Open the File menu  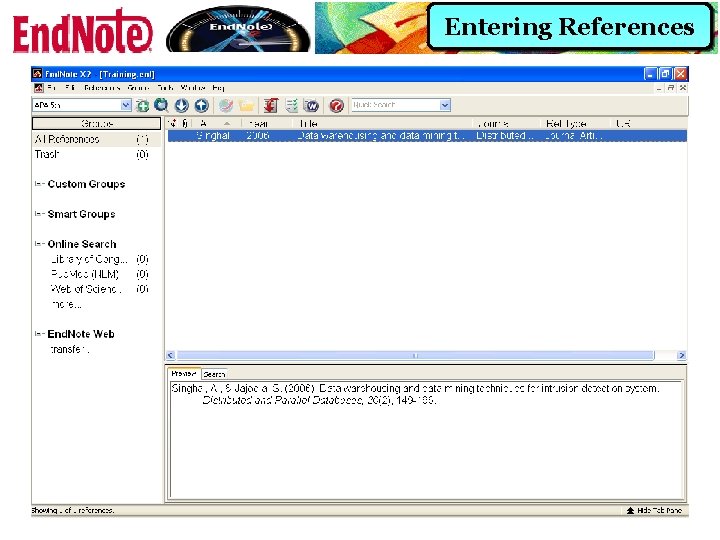click(x=52, y=88)
